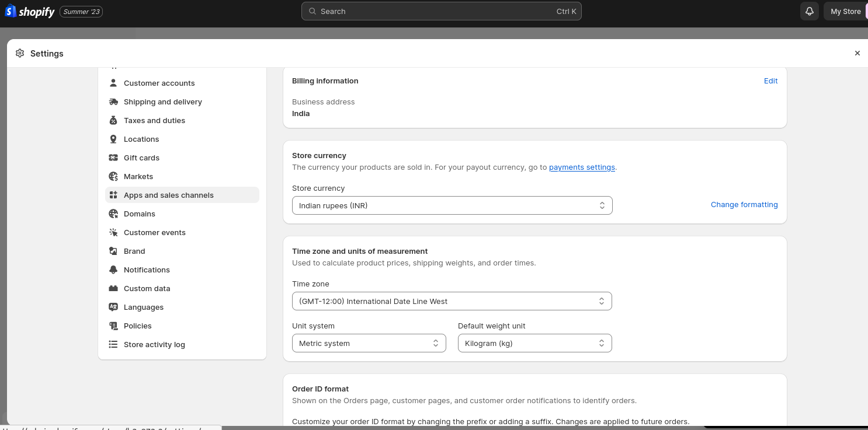Follow the payments settings link
The width and height of the screenshot is (868, 430).
[582, 167]
